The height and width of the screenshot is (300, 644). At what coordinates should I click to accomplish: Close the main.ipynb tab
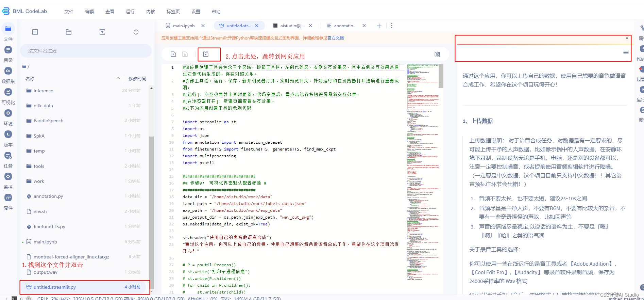click(203, 26)
